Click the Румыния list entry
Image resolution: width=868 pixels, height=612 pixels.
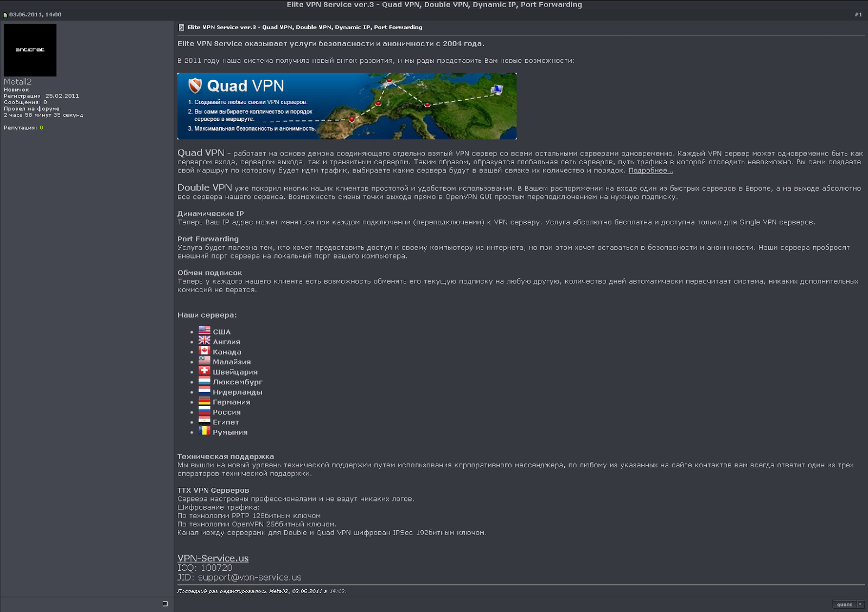[230, 432]
